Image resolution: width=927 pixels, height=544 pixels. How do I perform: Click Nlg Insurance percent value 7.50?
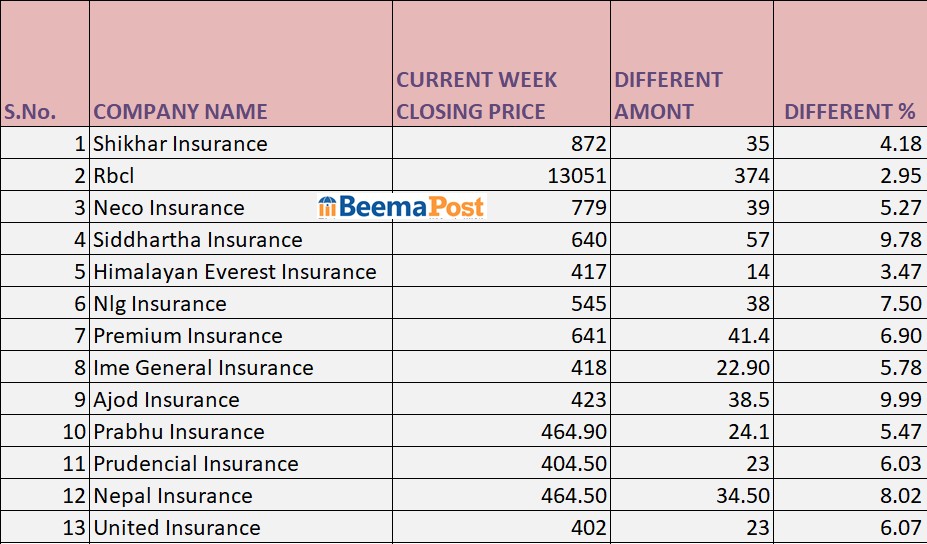pyautogui.click(x=901, y=303)
